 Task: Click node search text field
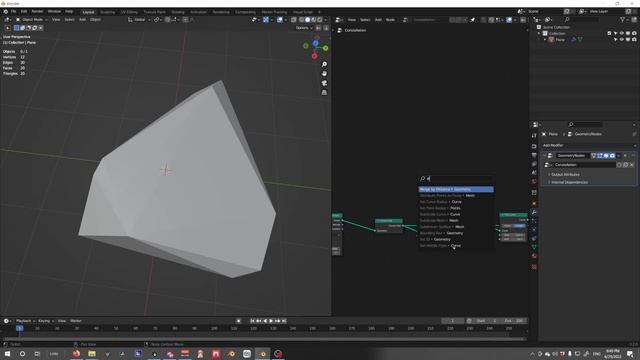(x=456, y=179)
